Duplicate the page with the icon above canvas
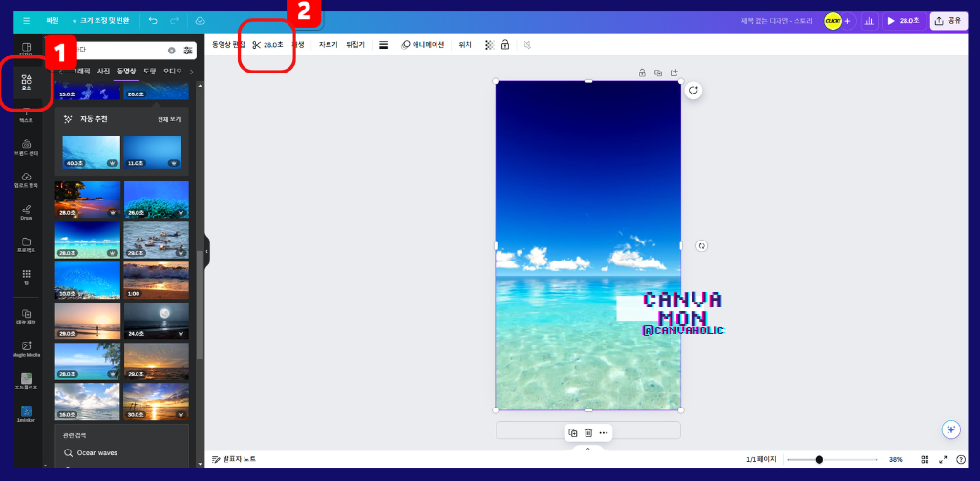 [x=658, y=73]
